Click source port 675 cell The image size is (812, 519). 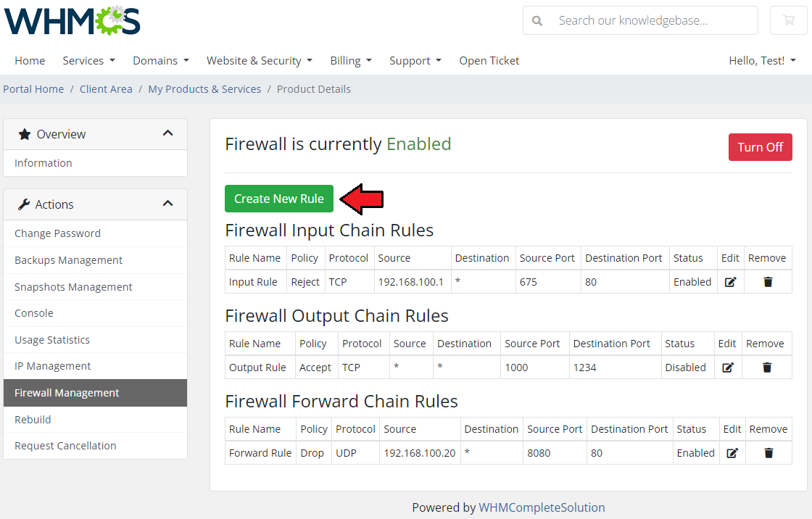pos(548,282)
